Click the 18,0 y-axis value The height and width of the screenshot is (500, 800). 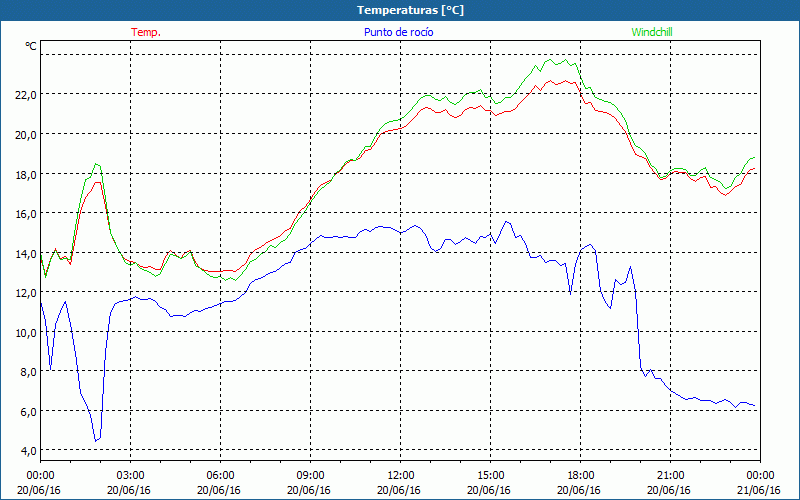coord(26,174)
